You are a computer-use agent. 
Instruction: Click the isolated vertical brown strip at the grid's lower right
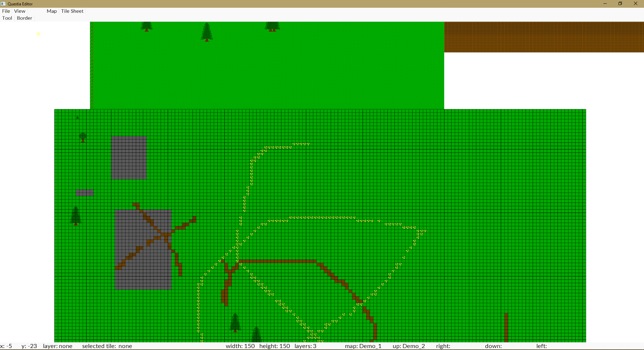coord(506,327)
